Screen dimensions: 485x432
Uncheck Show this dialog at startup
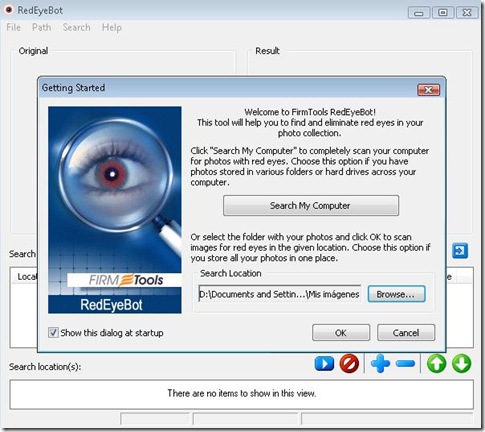[53, 333]
